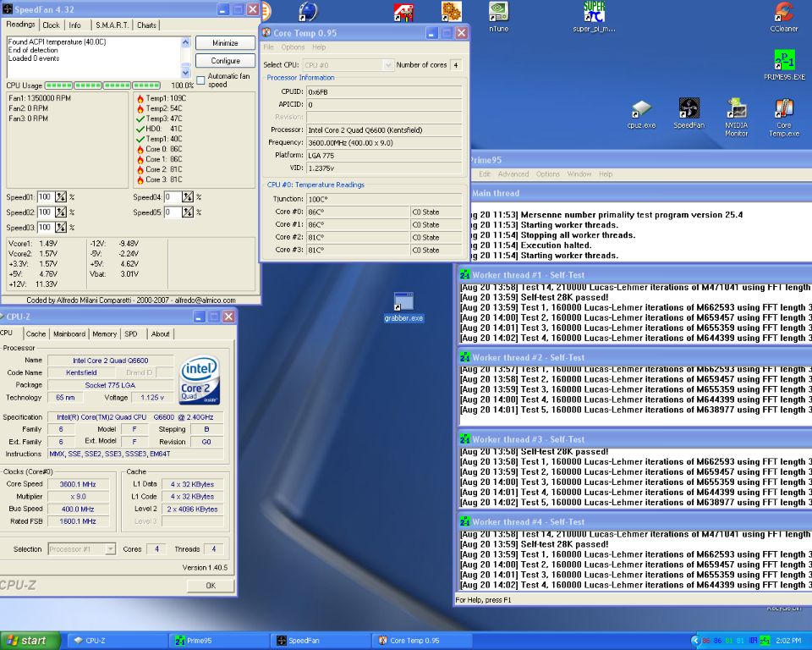This screenshot has height=650, width=812.
Task: Launch the NVIDIA Monitor desktop icon
Action: (736, 110)
